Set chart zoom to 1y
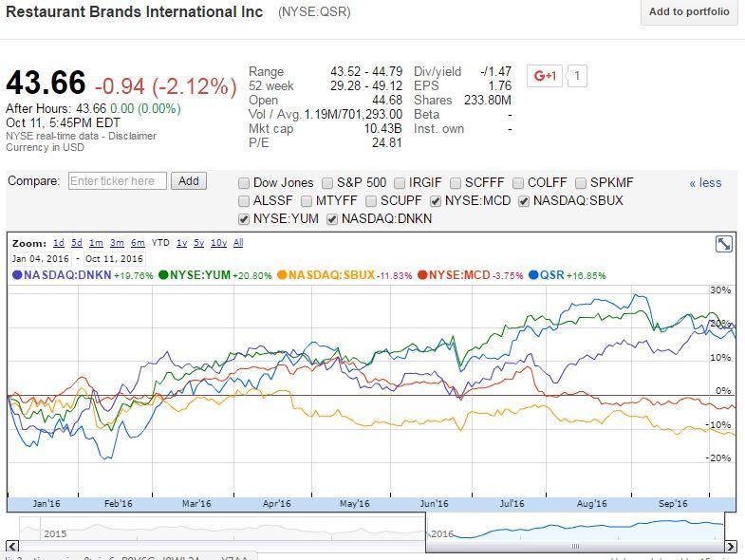 point(181,243)
